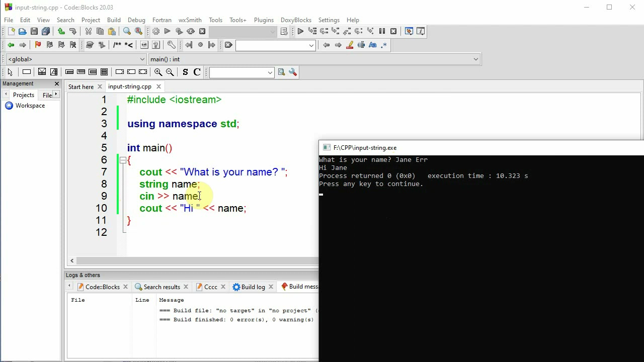
Task: Click the Message column header in build messages
Action: tap(172, 300)
